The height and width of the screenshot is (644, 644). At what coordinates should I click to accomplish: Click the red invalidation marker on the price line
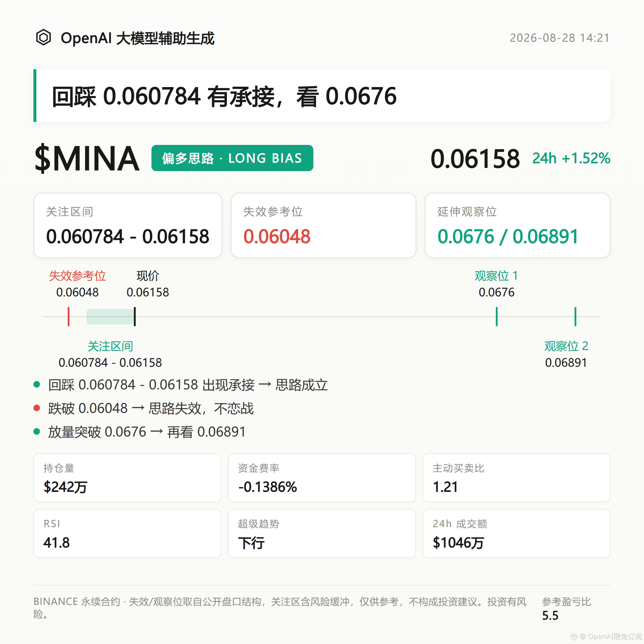[69, 316]
